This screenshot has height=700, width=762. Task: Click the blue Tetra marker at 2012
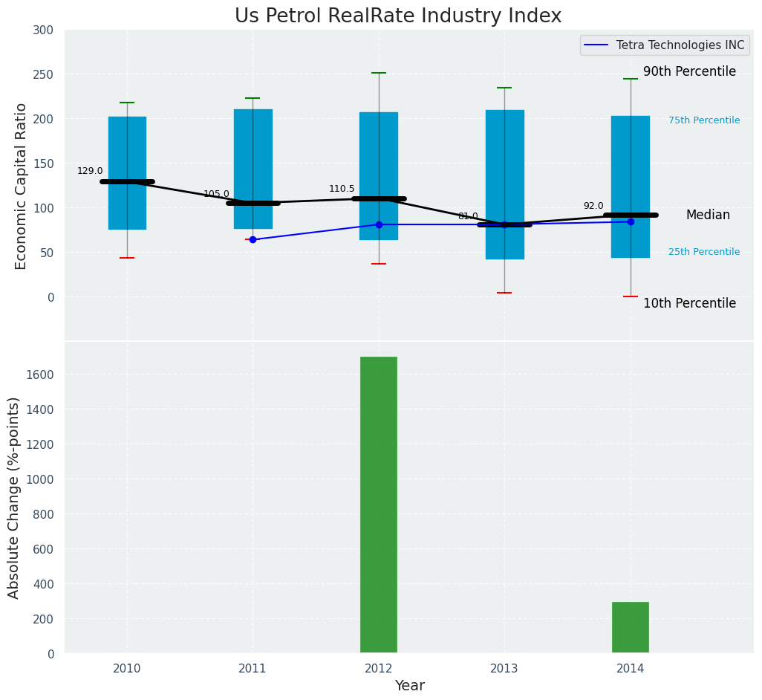(x=379, y=224)
